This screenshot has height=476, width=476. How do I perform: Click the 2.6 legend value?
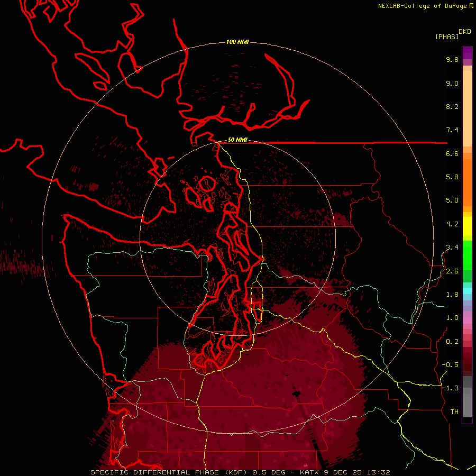[452, 271]
